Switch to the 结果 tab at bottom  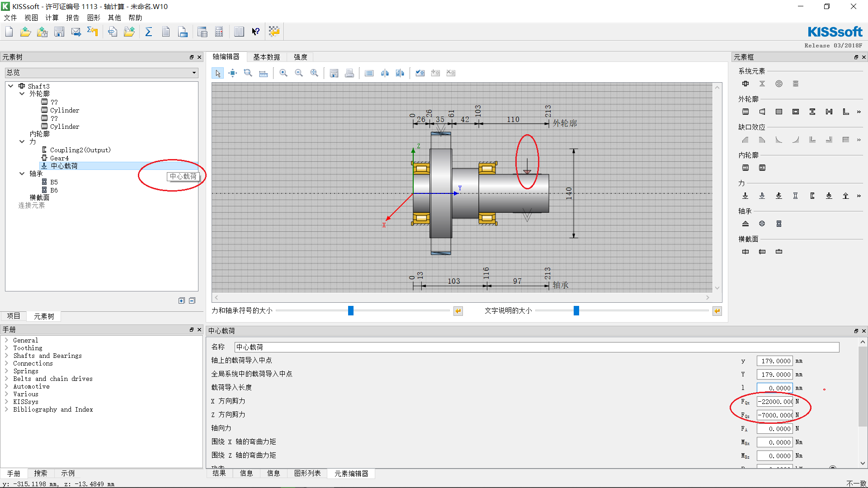point(219,473)
